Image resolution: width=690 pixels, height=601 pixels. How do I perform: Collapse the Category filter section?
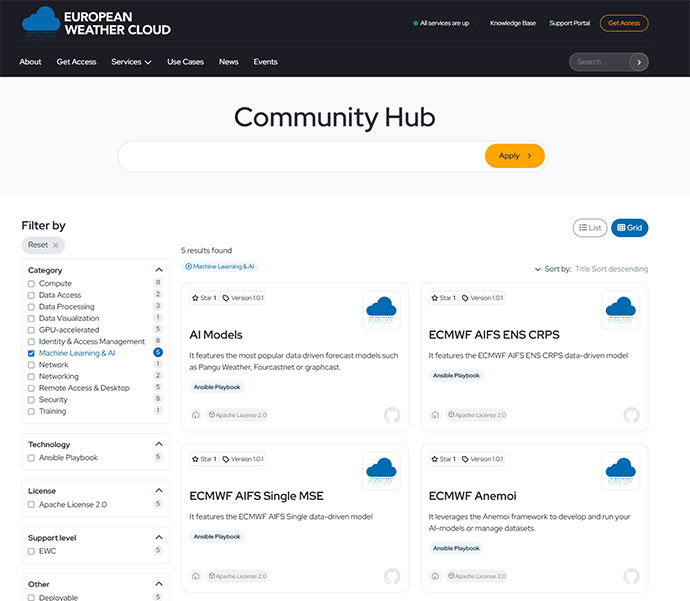[159, 270]
